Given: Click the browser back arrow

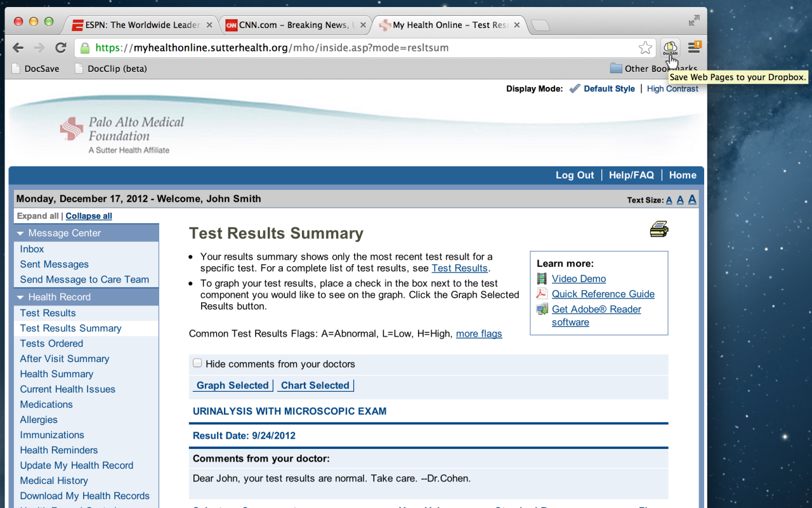Looking at the screenshot, I should [x=18, y=48].
